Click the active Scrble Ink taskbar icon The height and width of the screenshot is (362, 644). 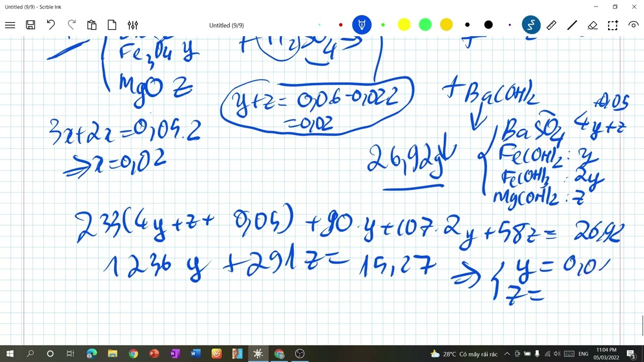pyautogui.click(x=258, y=354)
